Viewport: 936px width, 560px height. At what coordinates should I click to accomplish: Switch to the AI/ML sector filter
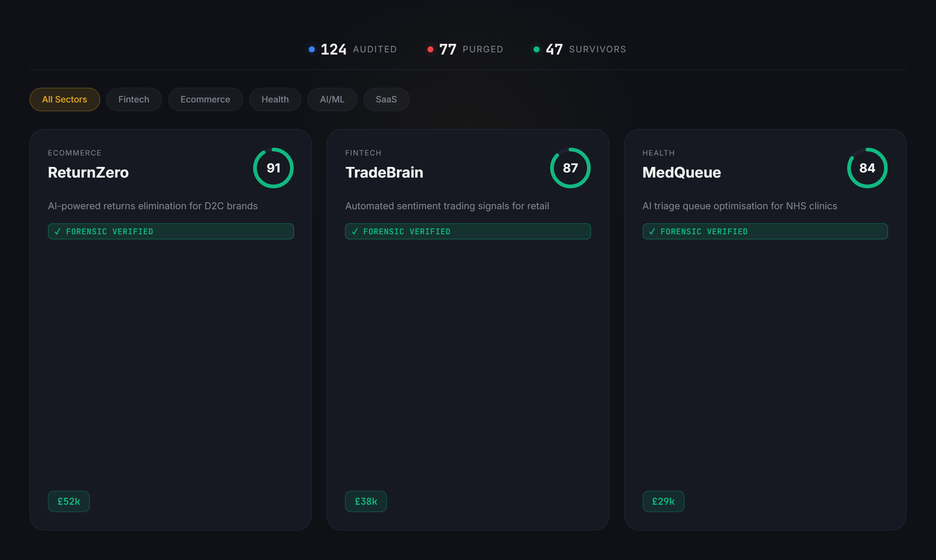click(332, 99)
